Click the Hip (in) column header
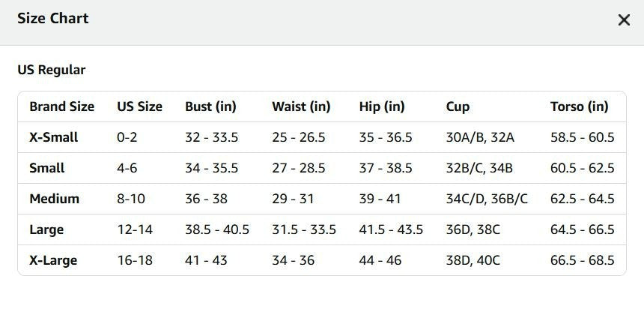The image size is (644, 315). [x=382, y=106]
